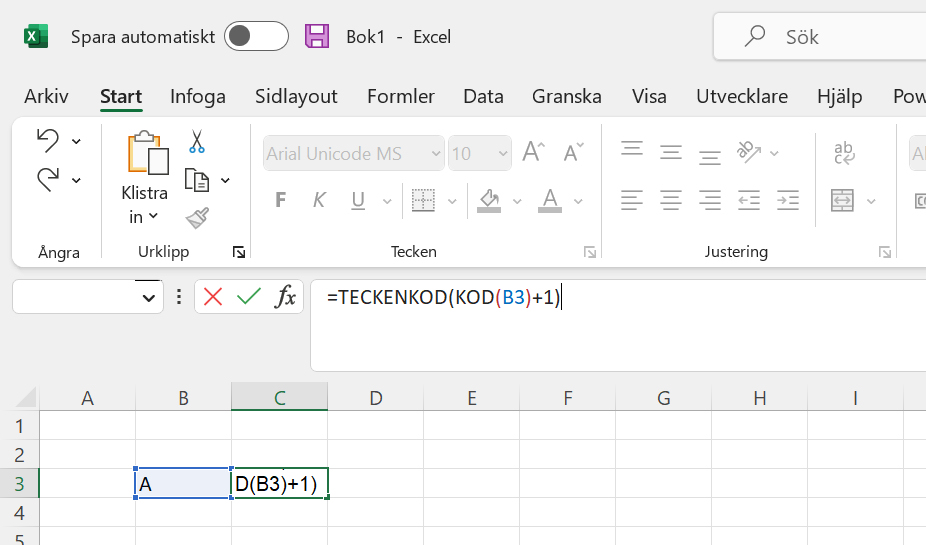Expand the Copy options dropdown

point(225,180)
